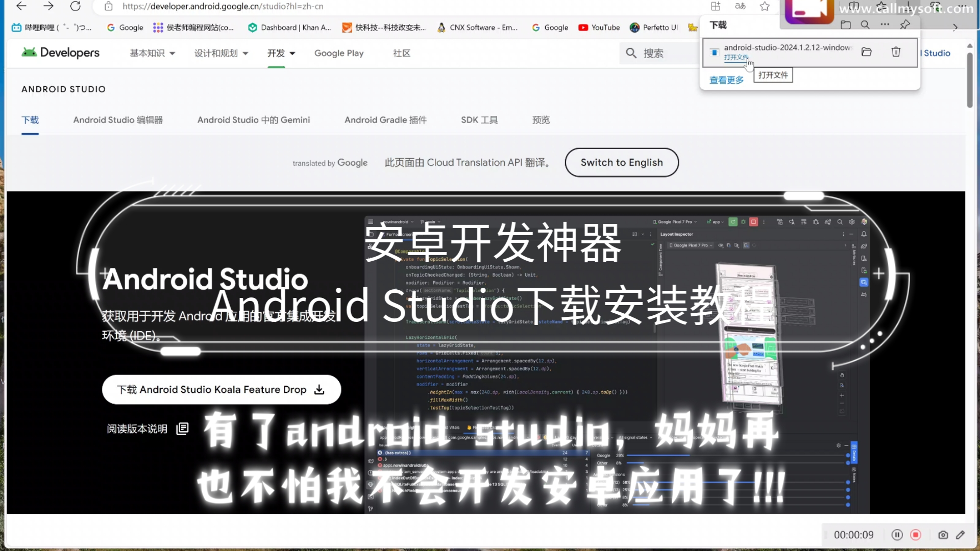Click the translate page icon
The width and height of the screenshot is (980, 551).
(740, 6)
